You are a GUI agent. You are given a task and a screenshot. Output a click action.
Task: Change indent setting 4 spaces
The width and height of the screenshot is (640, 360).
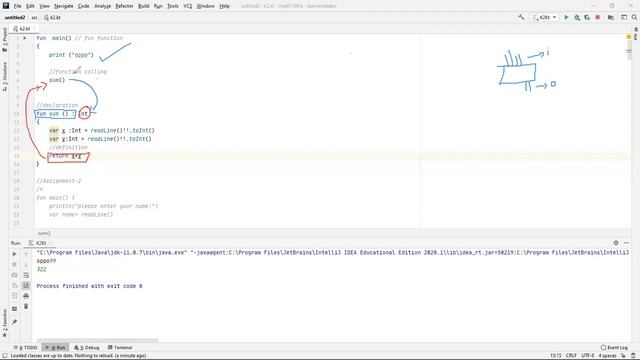coord(607,356)
